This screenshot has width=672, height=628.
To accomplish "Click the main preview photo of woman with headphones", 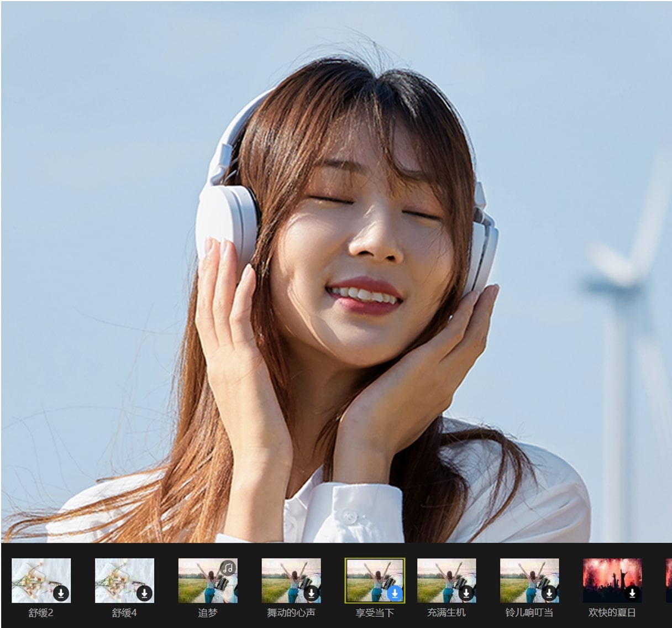I will coord(336,271).
